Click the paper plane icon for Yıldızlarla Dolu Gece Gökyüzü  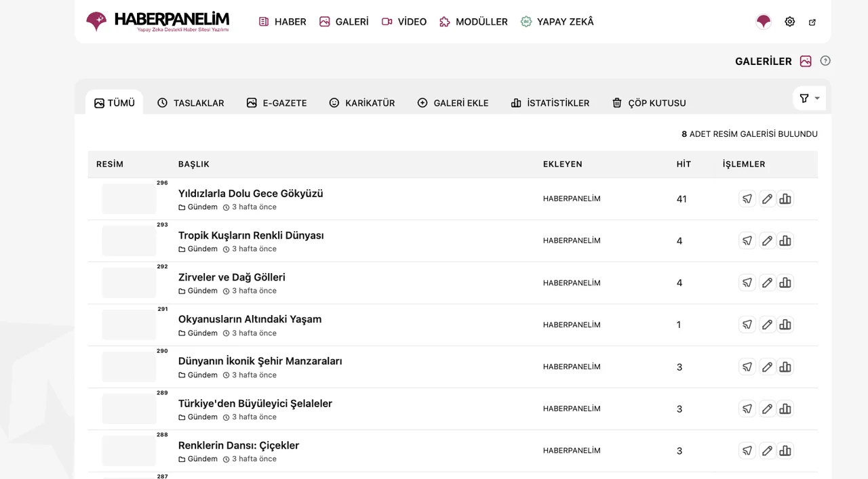pyautogui.click(x=747, y=199)
